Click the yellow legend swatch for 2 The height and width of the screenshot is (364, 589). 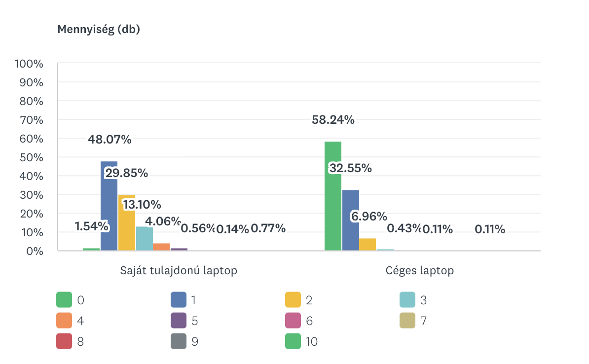[x=293, y=299]
